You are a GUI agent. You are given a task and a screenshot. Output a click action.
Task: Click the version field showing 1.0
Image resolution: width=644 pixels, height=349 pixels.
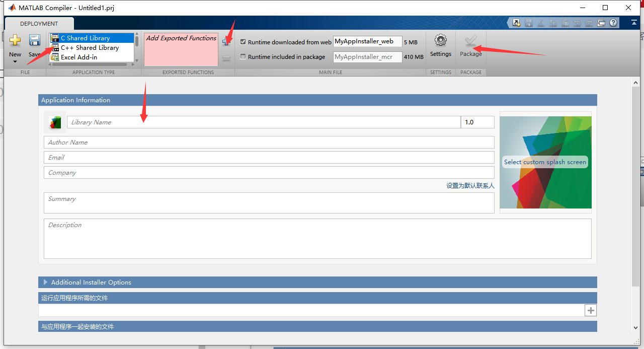point(477,122)
